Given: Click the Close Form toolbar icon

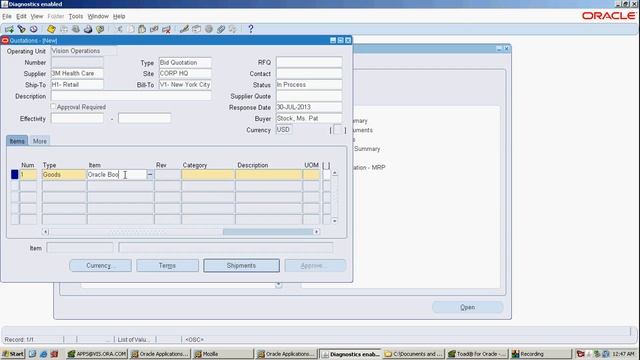Looking at the screenshot, I should coord(100,29).
